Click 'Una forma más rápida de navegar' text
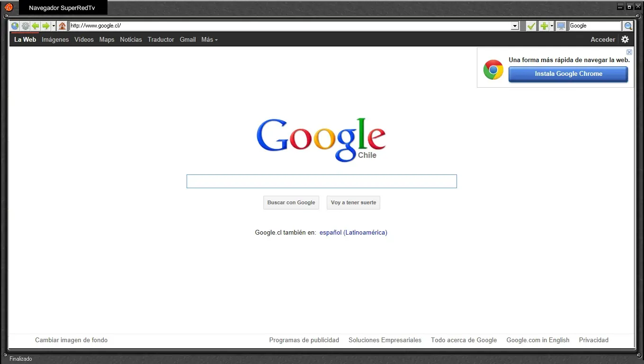 click(x=569, y=60)
